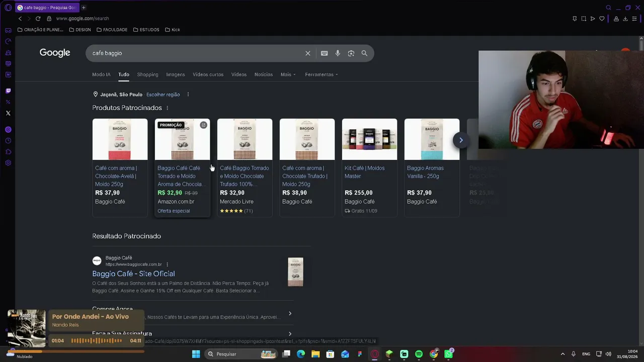This screenshot has height=362, width=644.
Task: Switch to the Notícias tab
Action: (x=264, y=74)
